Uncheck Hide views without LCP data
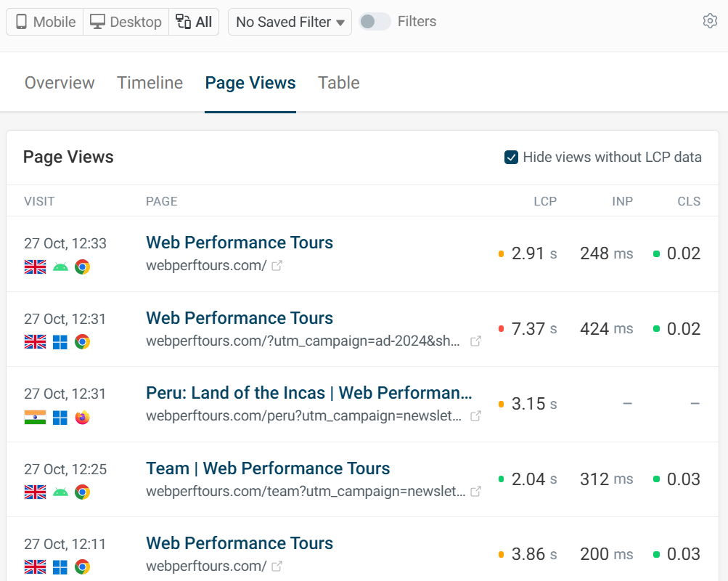728x581 pixels. pyautogui.click(x=511, y=157)
